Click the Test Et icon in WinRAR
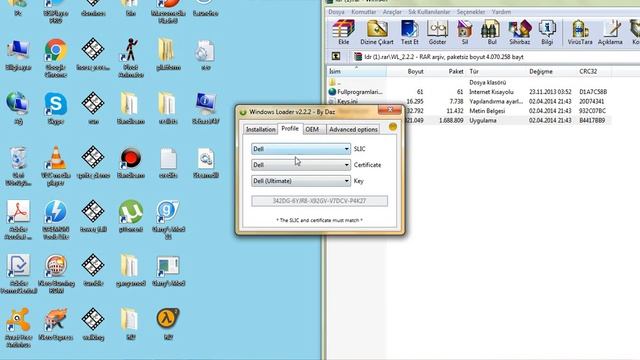The height and width of the screenshot is (360, 640). pos(409,32)
